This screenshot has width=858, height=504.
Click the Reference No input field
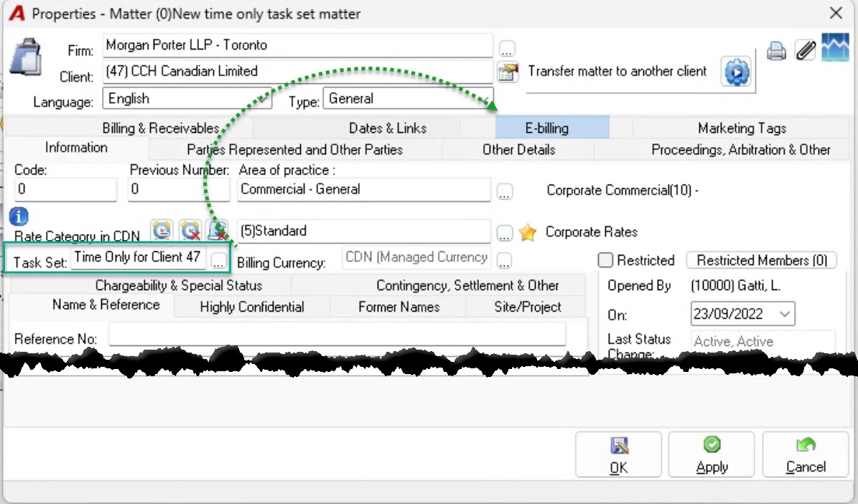(x=337, y=334)
